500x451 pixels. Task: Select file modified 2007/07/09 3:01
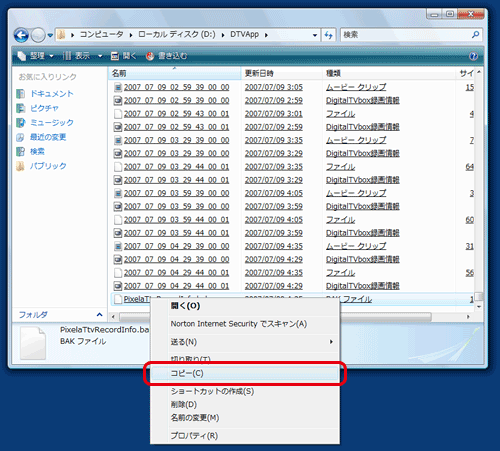tap(176, 114)
